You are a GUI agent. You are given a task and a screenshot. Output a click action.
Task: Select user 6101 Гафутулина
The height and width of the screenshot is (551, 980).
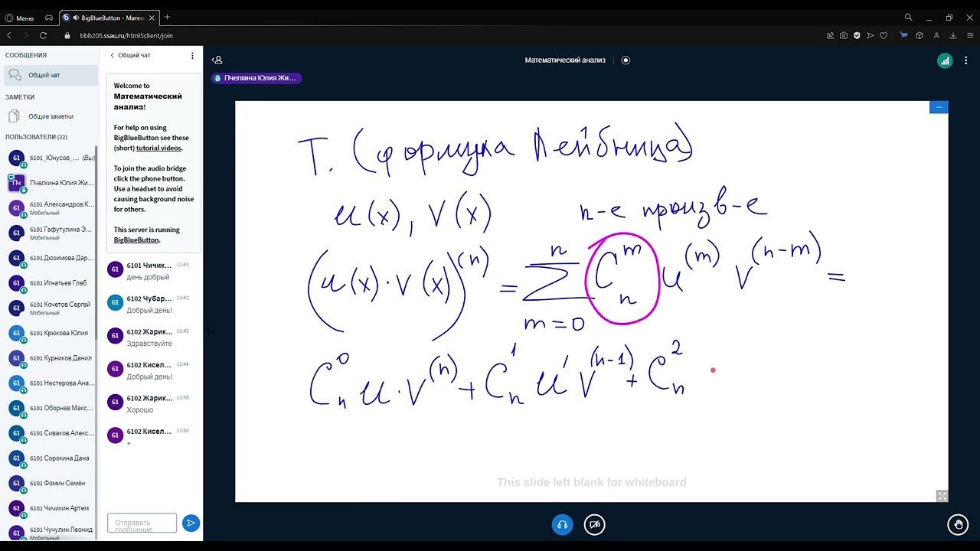pyautogui.click(x=51, y=233)
